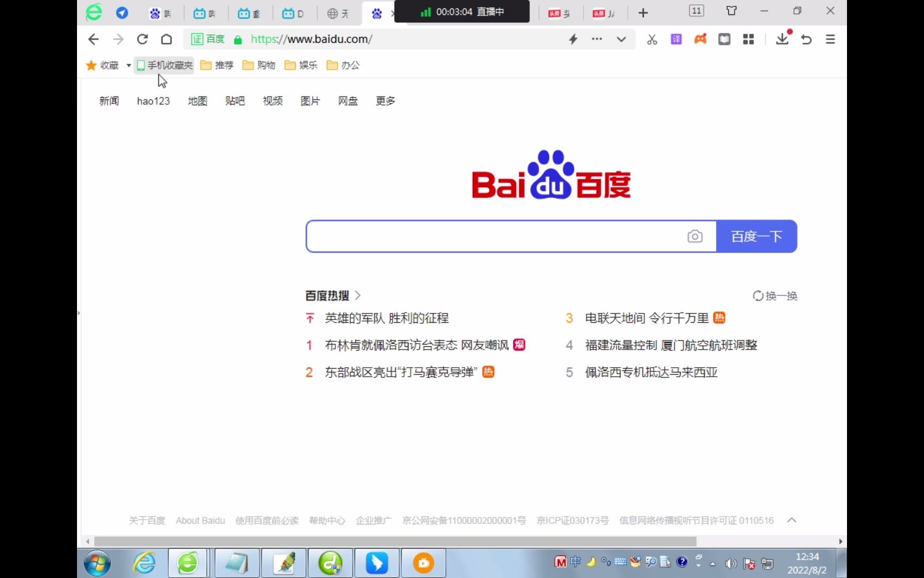
Task: Click the skin/shirt icon in title bar
Action: point(731,11)
